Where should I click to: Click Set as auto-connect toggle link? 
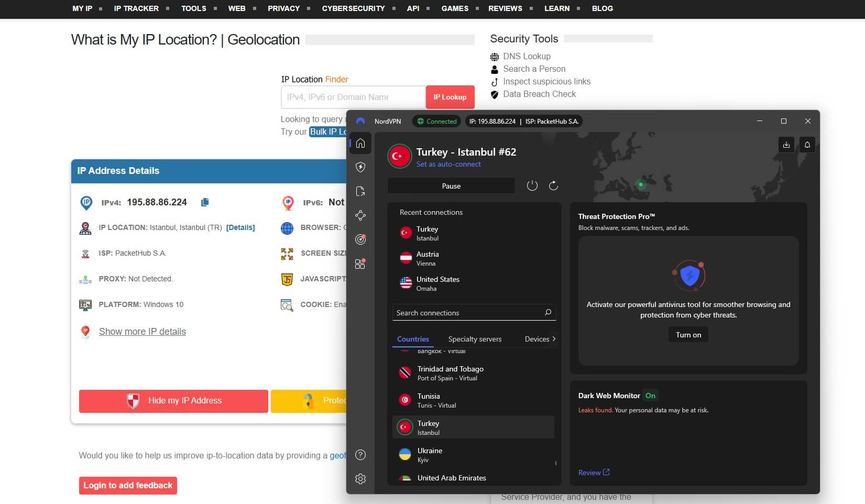[x=448, y=164]
